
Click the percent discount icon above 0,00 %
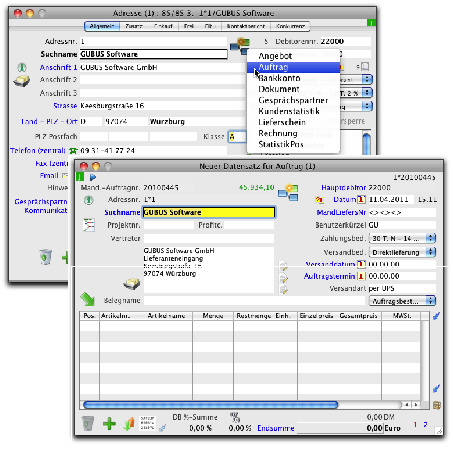tap(235, 417)
